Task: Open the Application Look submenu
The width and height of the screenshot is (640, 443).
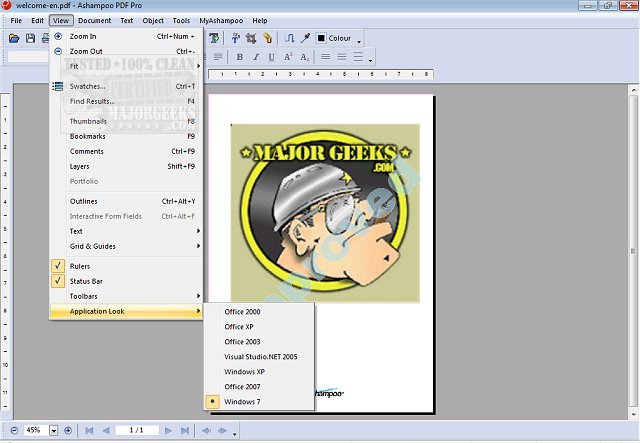Action: (127, 311)
